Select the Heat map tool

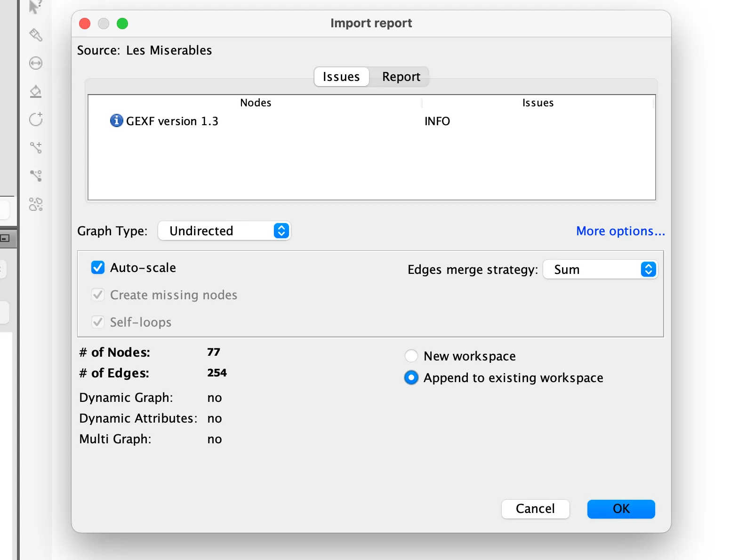click(36, 204)
